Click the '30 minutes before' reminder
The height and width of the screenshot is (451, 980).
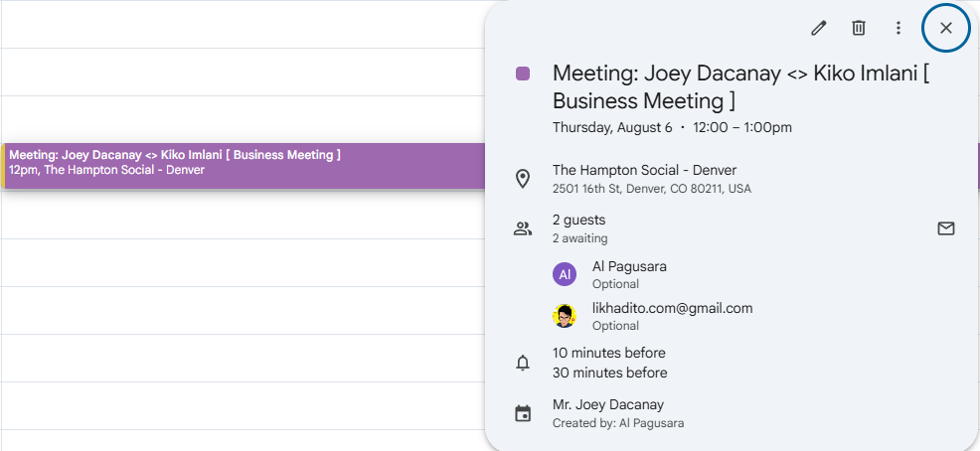pyautogui.click(x=609, y=373)
